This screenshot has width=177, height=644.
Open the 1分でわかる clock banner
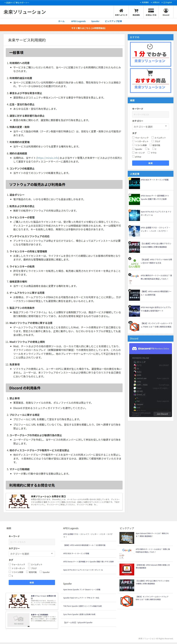click(150, 54)
